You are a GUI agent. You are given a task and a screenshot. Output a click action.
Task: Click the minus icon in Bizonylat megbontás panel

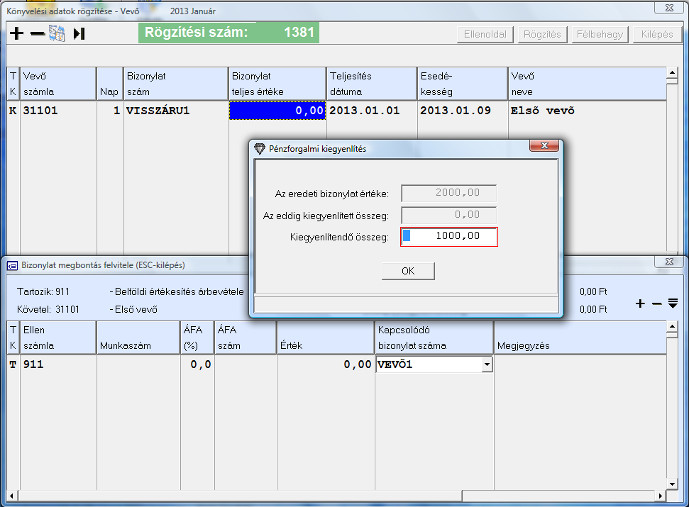(x=656, y=303)
